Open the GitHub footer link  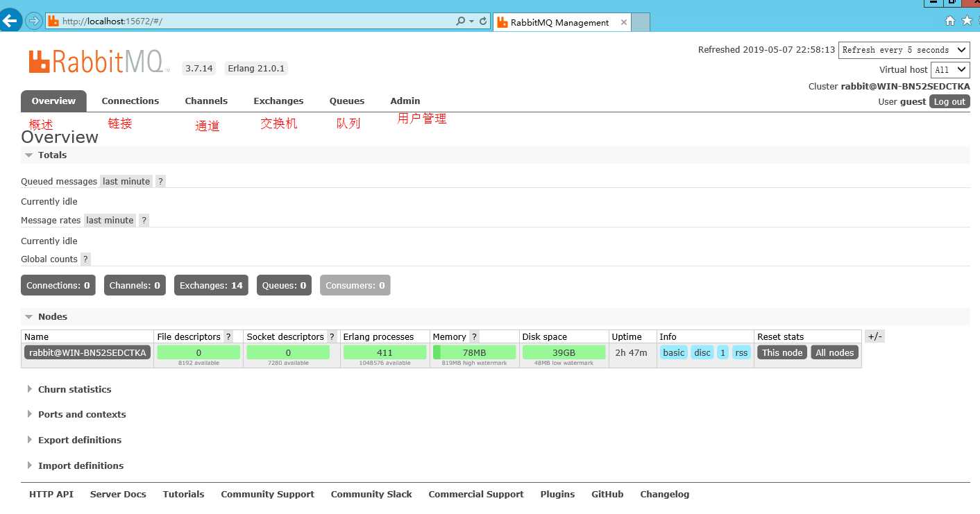point(607,494)
